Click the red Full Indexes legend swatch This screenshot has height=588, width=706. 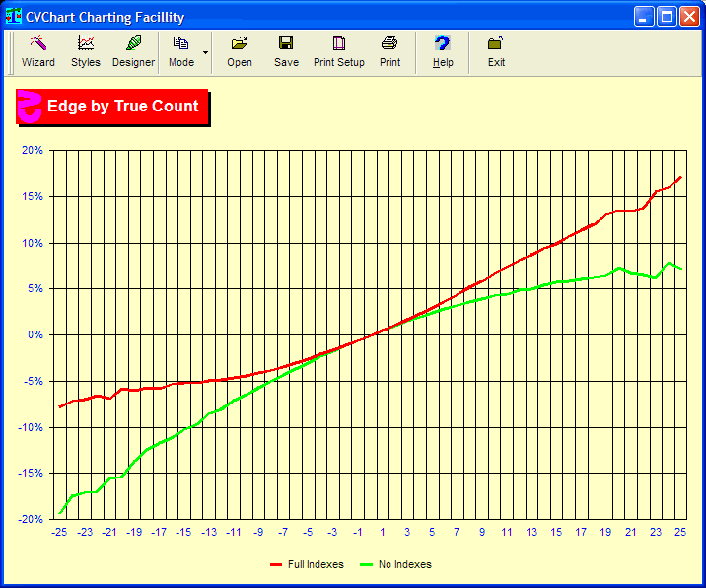coord(276,565)
